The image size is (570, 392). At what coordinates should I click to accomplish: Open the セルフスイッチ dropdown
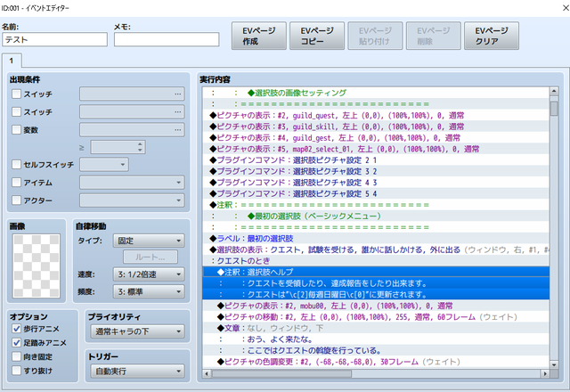coord(104,164)
